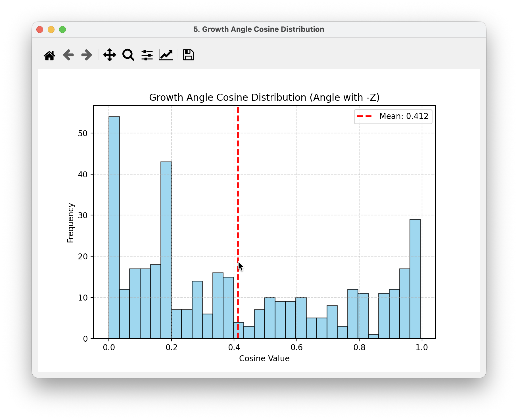This screenshot has width=518, height=420.
Task: Click the 'Cosine Value' x-axis label
Action: pos(264,358)
